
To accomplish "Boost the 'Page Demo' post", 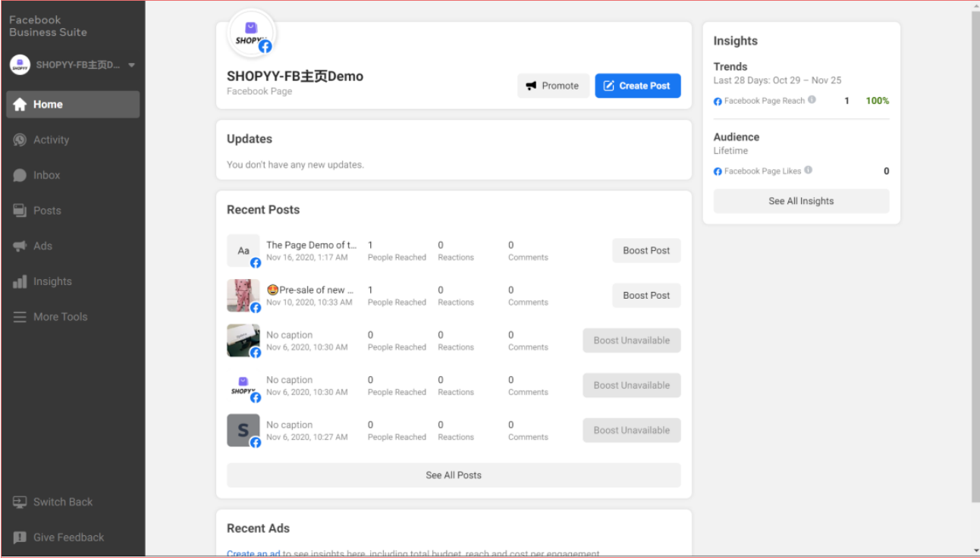I will click(646, 251).
